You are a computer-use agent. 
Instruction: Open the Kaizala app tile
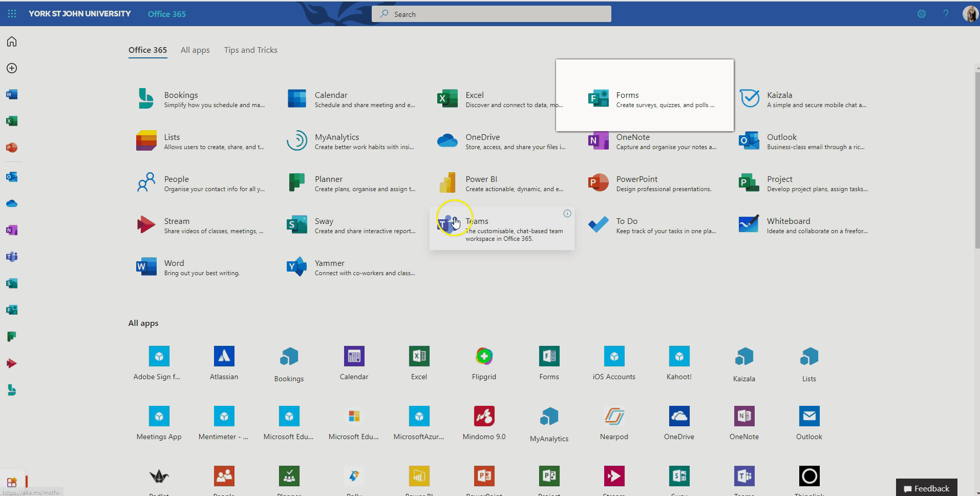(803, 99)
